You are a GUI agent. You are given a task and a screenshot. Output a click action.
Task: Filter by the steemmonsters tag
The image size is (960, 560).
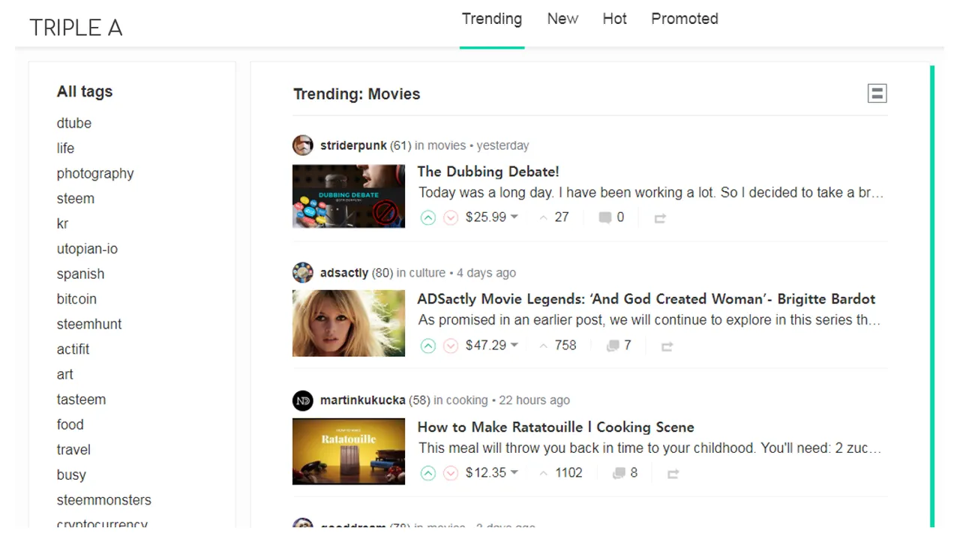pos(104,500)
